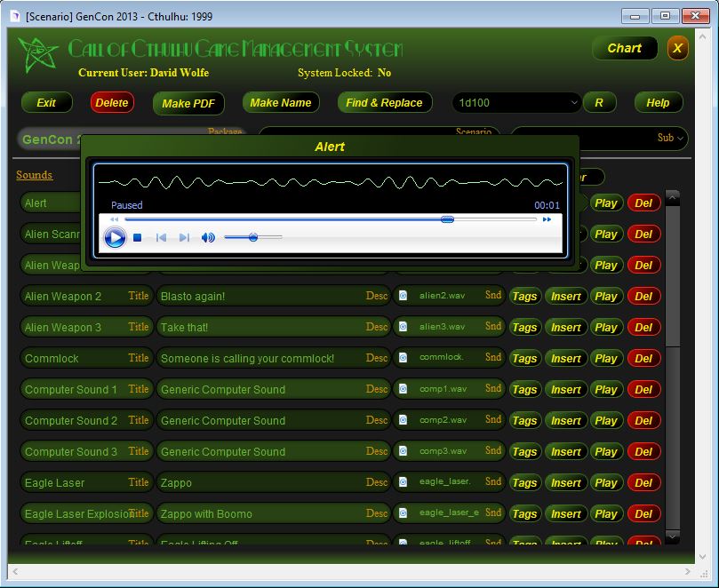Click the Sounds link
The image size is (719, 588).
tap(35, 175)
